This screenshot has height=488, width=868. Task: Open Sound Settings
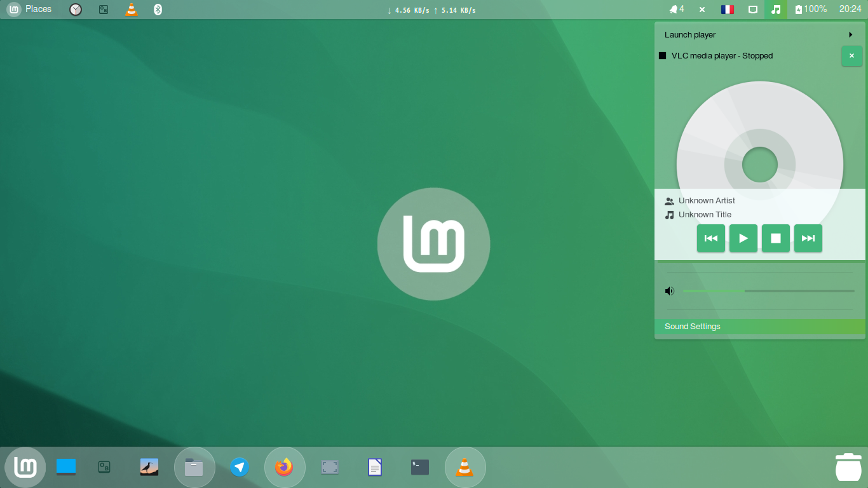(760, 327)
